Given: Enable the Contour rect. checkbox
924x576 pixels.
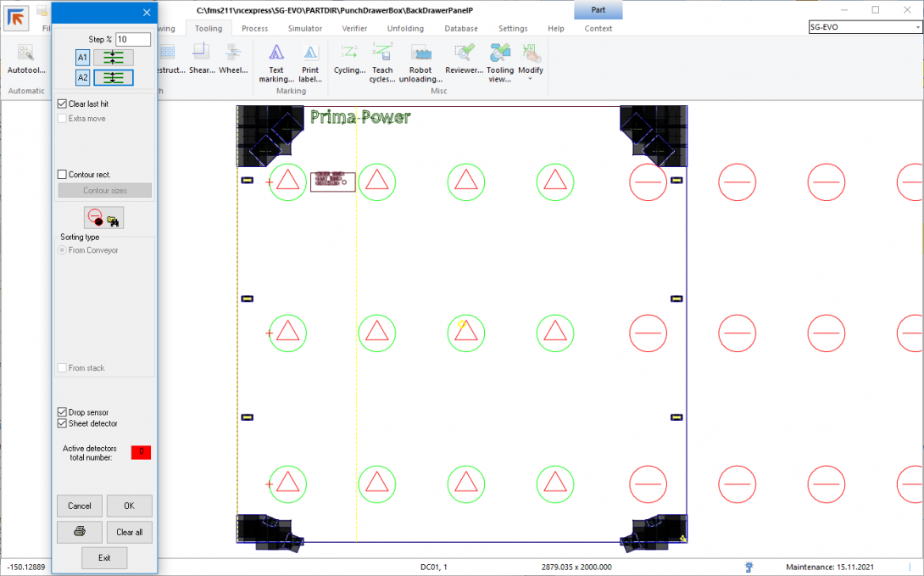Looking at the screenshot, I should 63,175.
